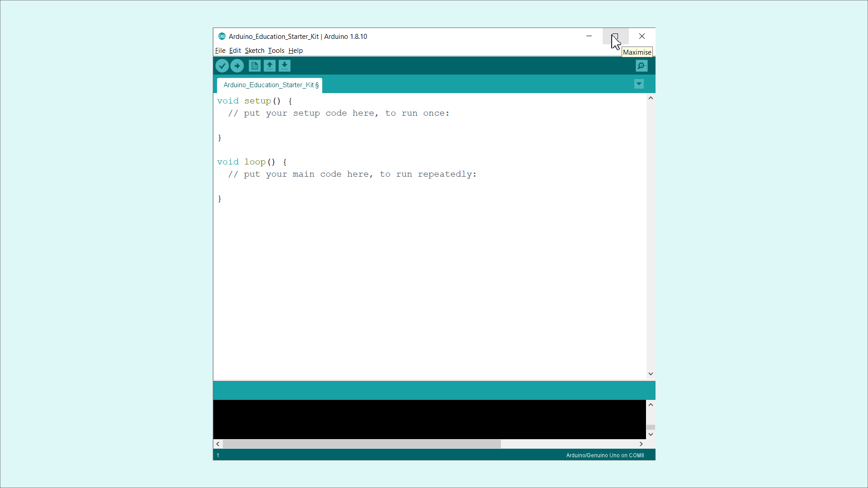Open the Serial Monitor magnifier icon
This screenshot has height=488, width=868.
click(642, 66)
